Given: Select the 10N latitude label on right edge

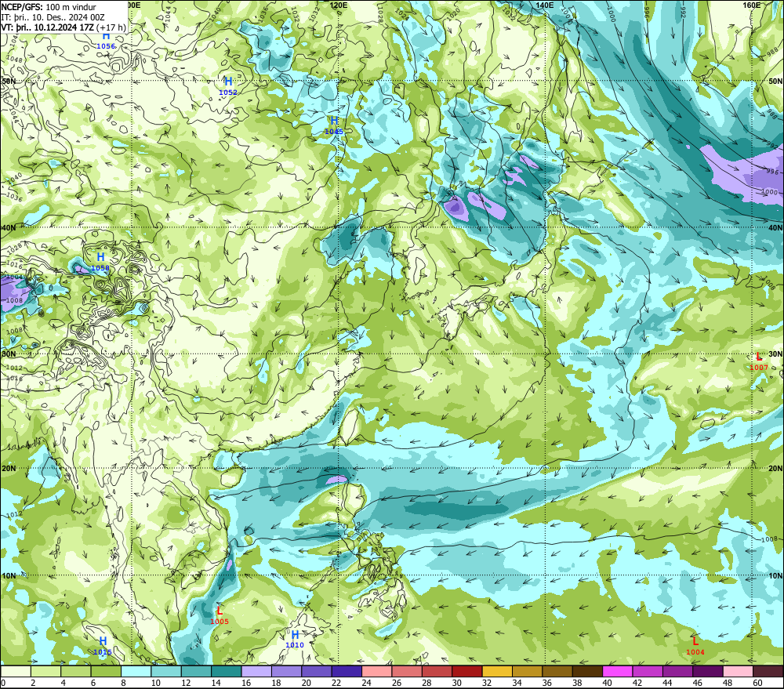Looking at the screenshot, I should [775, 575].
